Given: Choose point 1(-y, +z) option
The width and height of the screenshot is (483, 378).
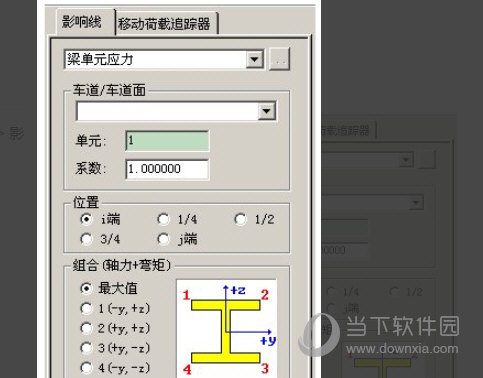Looking at the screenshot, I should click(x=86, y=308).
